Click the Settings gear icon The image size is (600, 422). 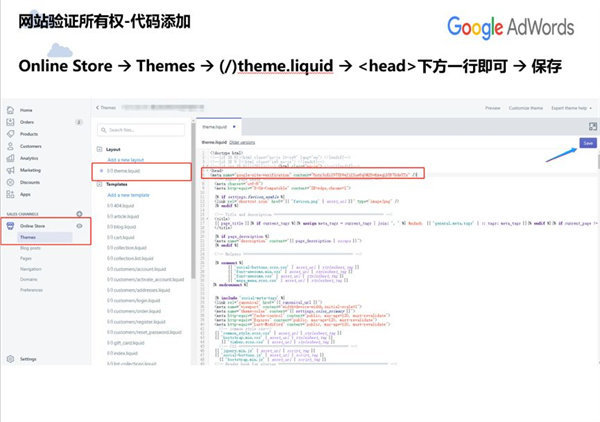coord(10,358)
